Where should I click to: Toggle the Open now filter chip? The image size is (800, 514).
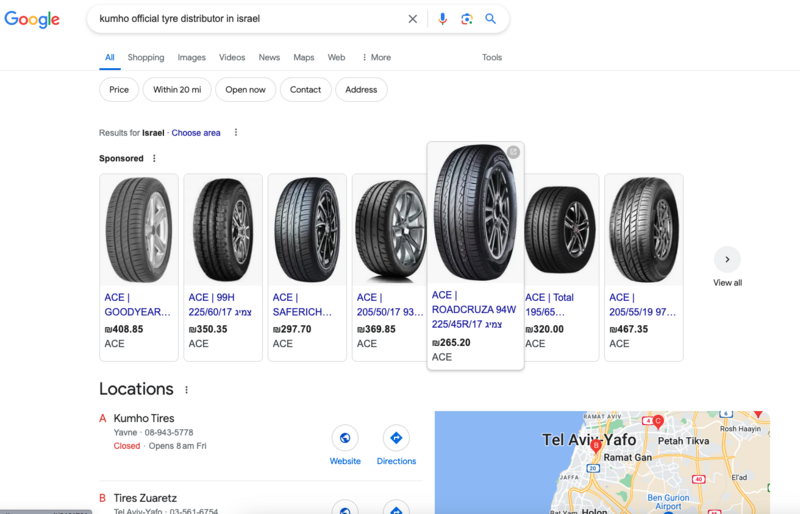click(245, 90)
